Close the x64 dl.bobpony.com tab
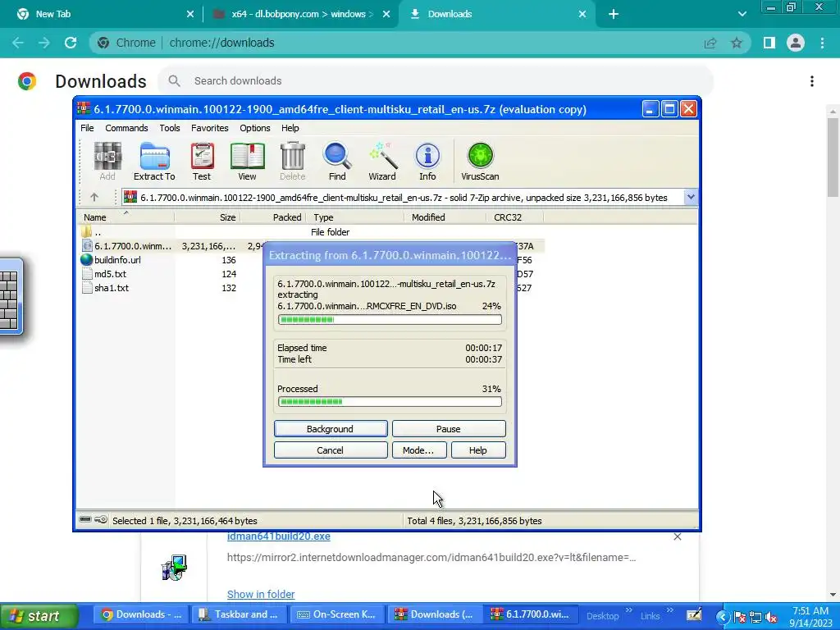 coord(386,14)
